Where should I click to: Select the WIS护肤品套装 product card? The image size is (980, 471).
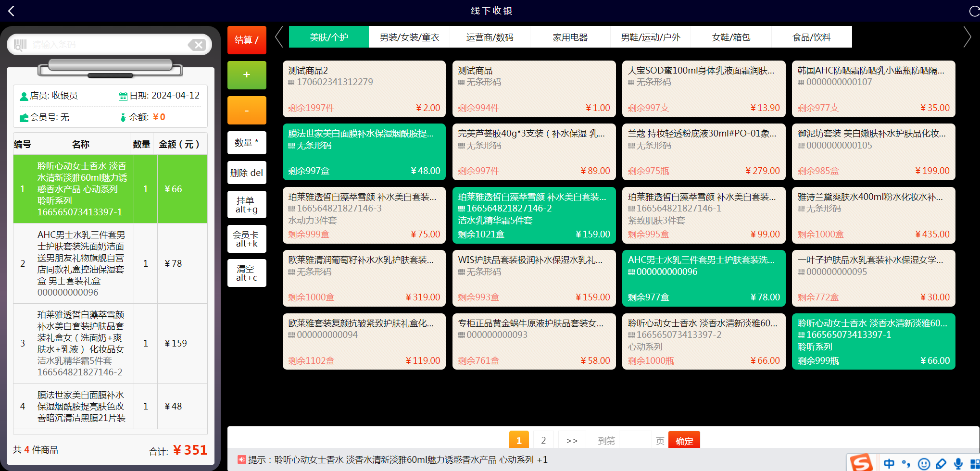tap(534, 278)
